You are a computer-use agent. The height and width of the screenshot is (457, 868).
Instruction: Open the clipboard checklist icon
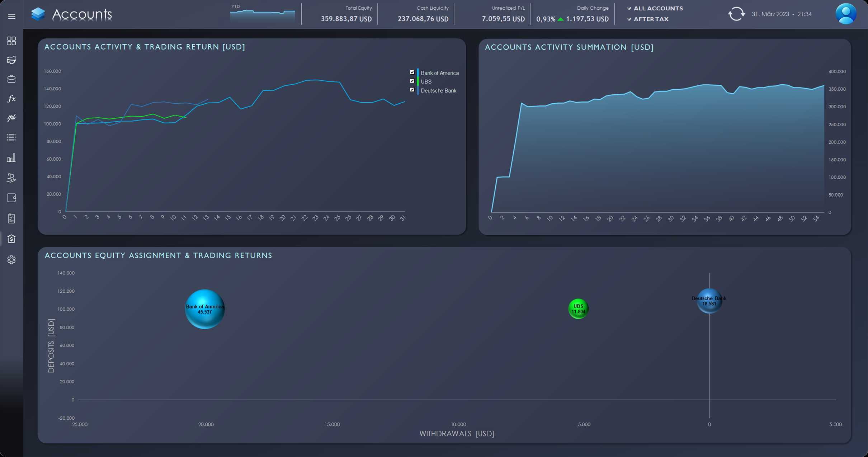(11, 218)
